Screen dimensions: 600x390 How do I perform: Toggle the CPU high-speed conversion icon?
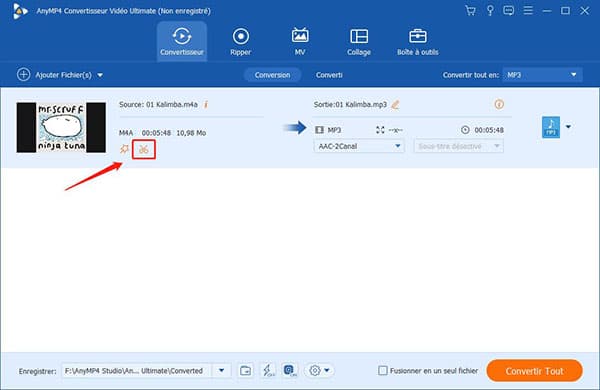290,370
